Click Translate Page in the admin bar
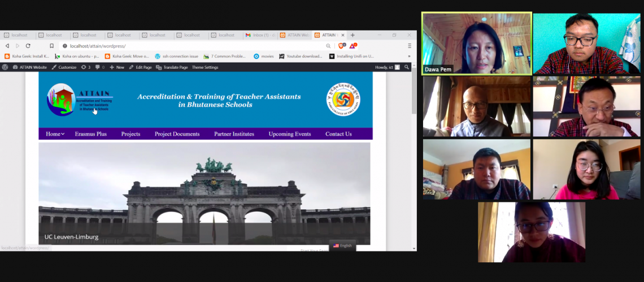 tap(172, 67)
